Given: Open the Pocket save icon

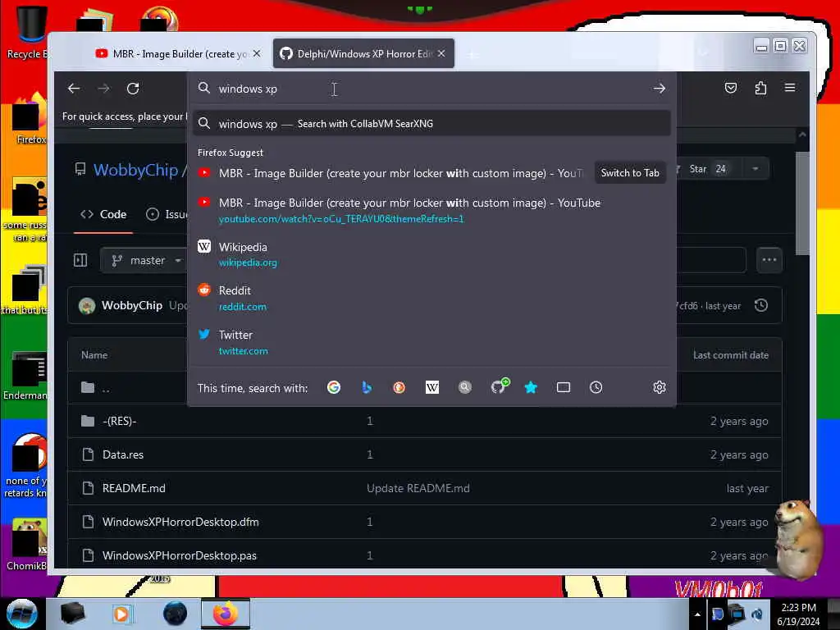Looking at the screenshot, I should pos(731,88).
